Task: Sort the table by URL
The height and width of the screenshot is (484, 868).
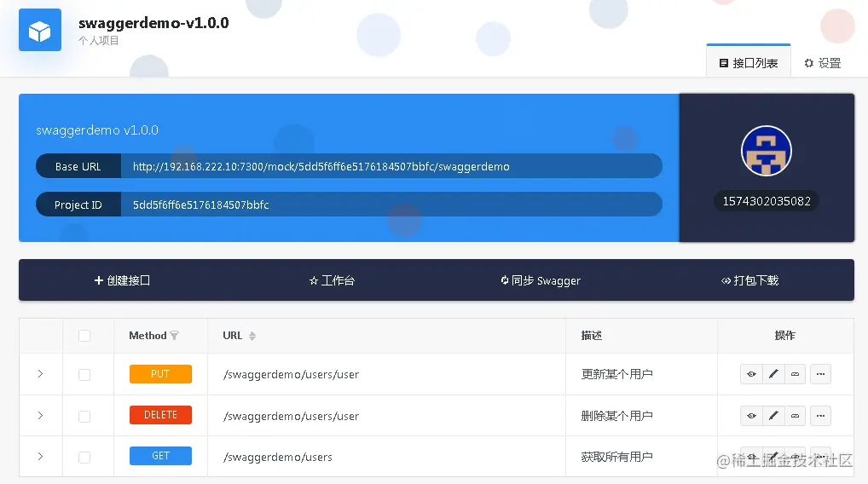Action: coord(252,336)
